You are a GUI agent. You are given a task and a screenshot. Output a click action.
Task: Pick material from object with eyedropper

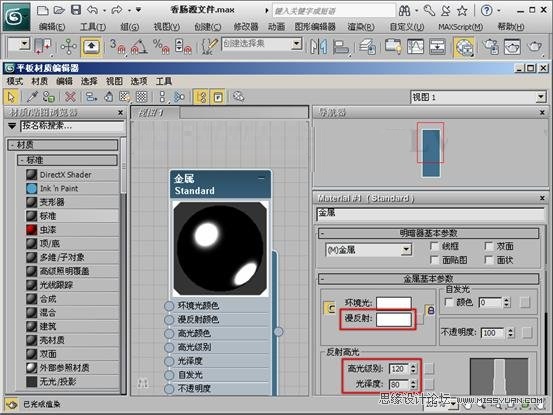tap(33, 96)
